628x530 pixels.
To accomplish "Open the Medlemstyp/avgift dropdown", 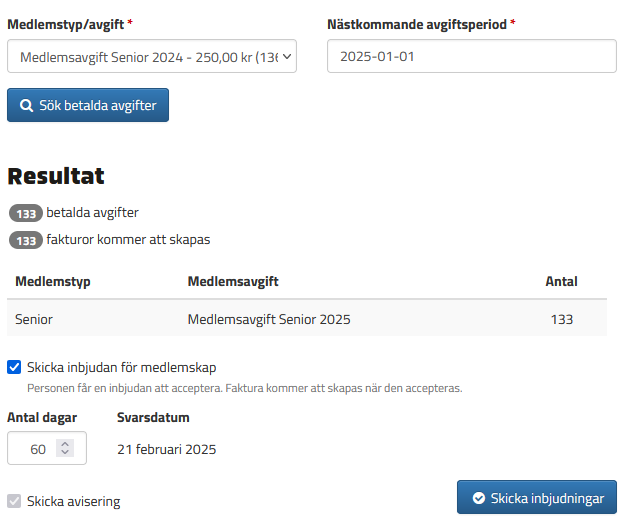I will tap(152, 57).
